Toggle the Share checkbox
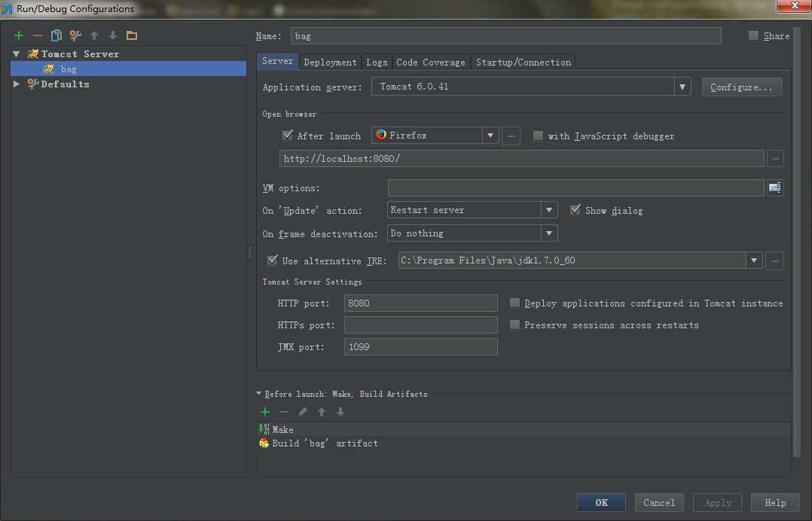This screenshot has height=521, width=812. point(753,35)
